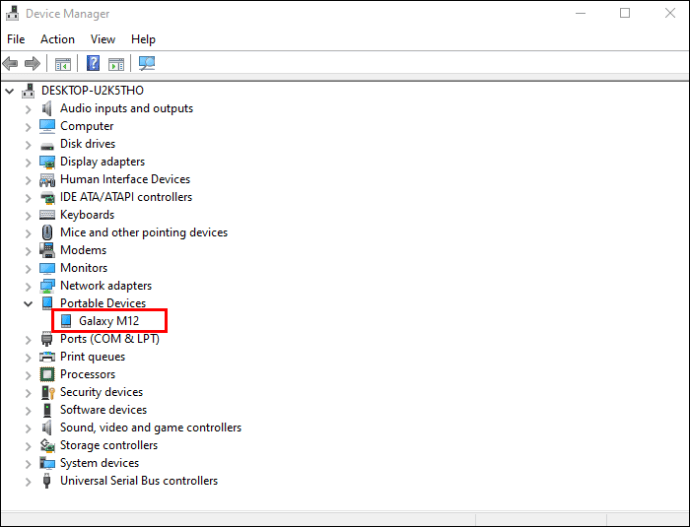
Task: Collapse the DESKTOP-U2K5THO root node
Action: [x=9, y=91]
